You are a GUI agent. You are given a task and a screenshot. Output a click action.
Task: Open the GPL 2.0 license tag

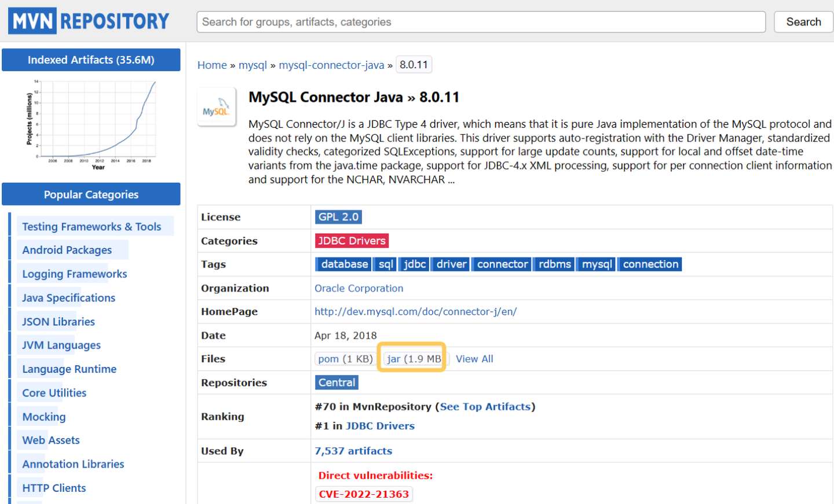tap(338, 217)
